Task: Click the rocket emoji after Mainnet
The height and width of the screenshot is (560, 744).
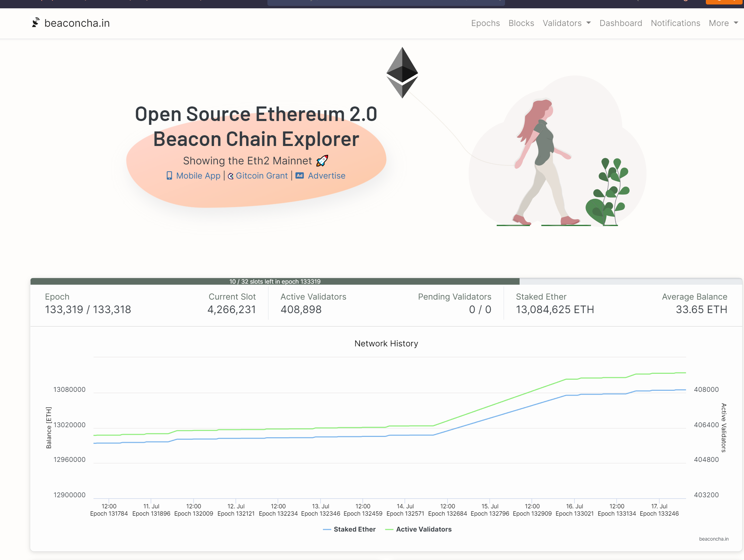Action: coord(322,161)
